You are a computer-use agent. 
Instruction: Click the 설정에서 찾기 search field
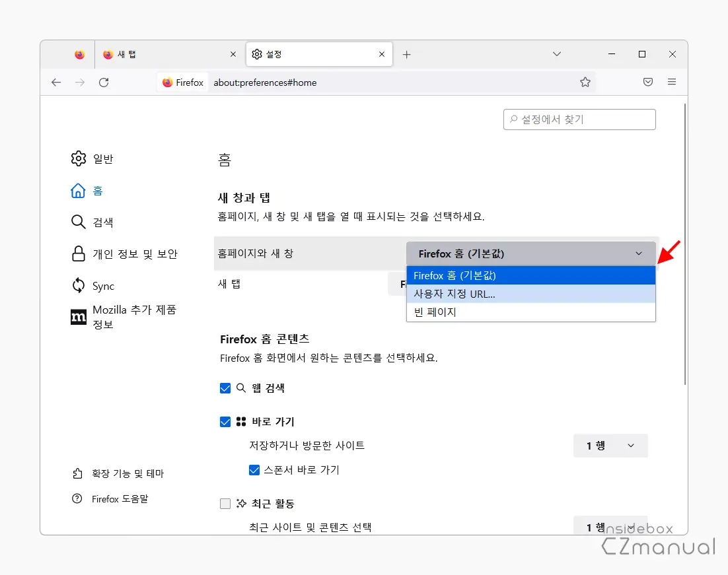click(x=579, y=119)
